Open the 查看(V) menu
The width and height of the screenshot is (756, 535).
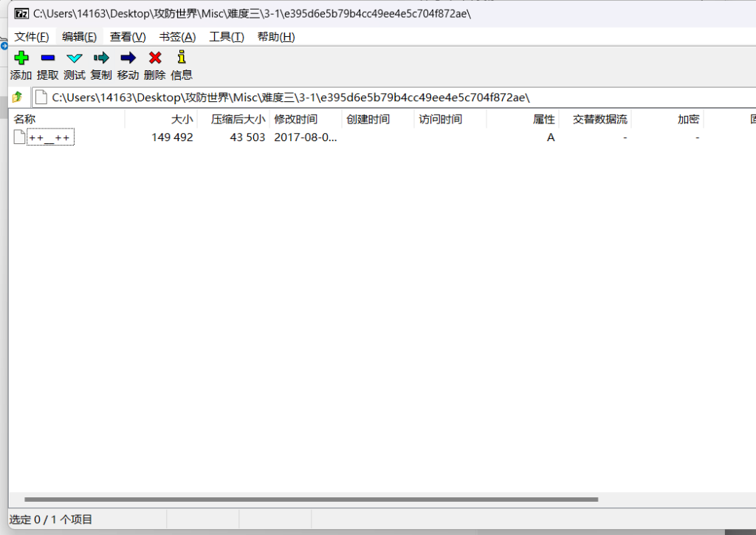coord(128,37)
